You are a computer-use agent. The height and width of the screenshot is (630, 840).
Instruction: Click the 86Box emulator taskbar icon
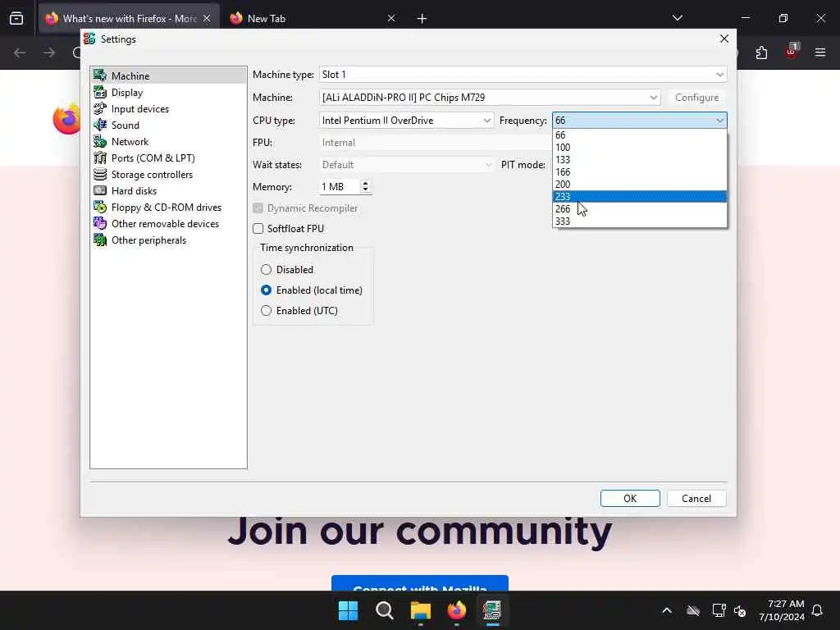492,610
